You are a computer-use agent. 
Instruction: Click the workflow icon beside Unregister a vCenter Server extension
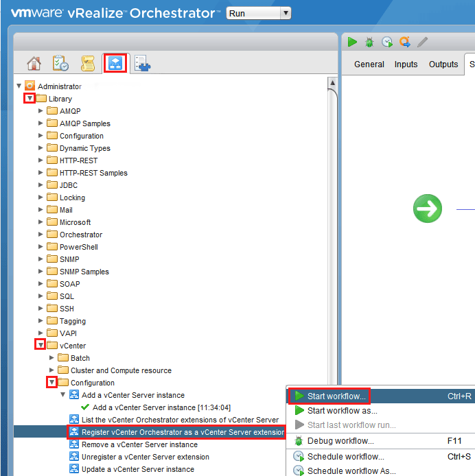tap(74, 456)
